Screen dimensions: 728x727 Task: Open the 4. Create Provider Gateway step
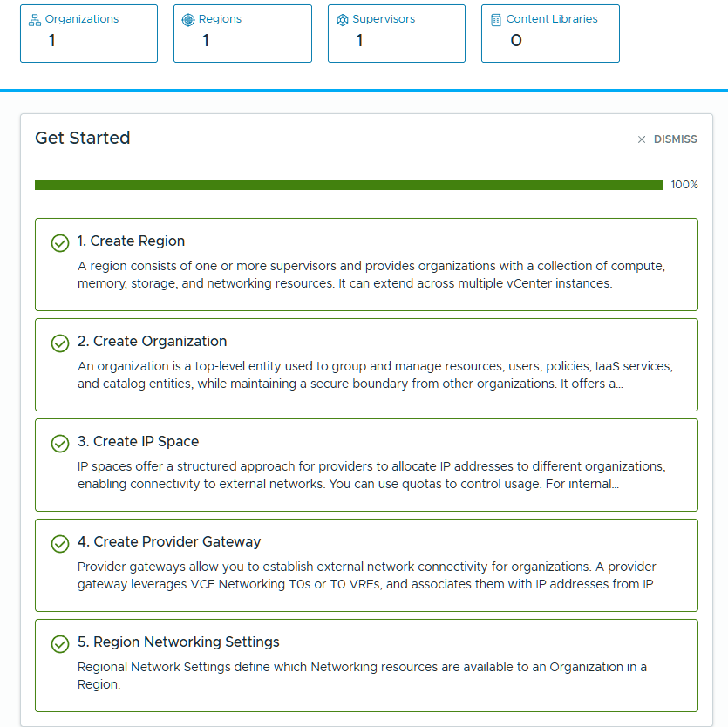[366, 565]
